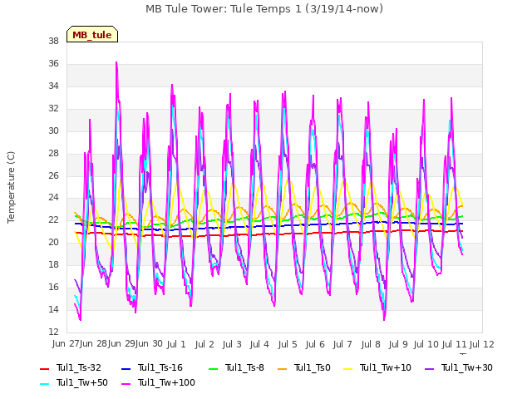Click the Jul 4 x-axis date
532x399 pixels.
pos(259,344)
